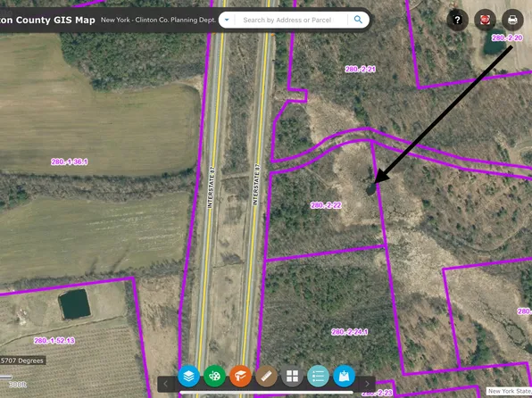Open the Layer List widget
This screenshot has width=532, height=398.
coord(188,376)
